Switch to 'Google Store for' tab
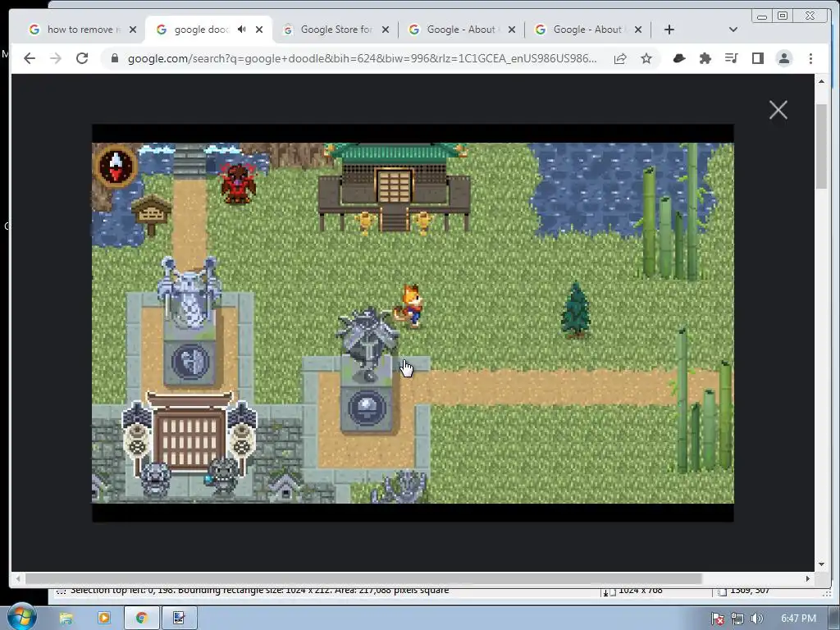The width and height of the screenshot is (840, 630). tap(336, 30)
